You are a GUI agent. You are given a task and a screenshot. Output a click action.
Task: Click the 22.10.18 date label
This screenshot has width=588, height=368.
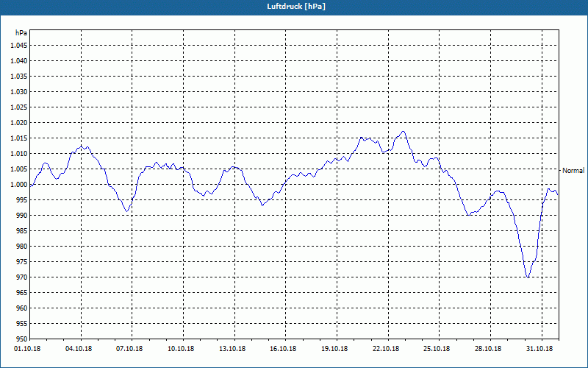click(x=386, y=349)
